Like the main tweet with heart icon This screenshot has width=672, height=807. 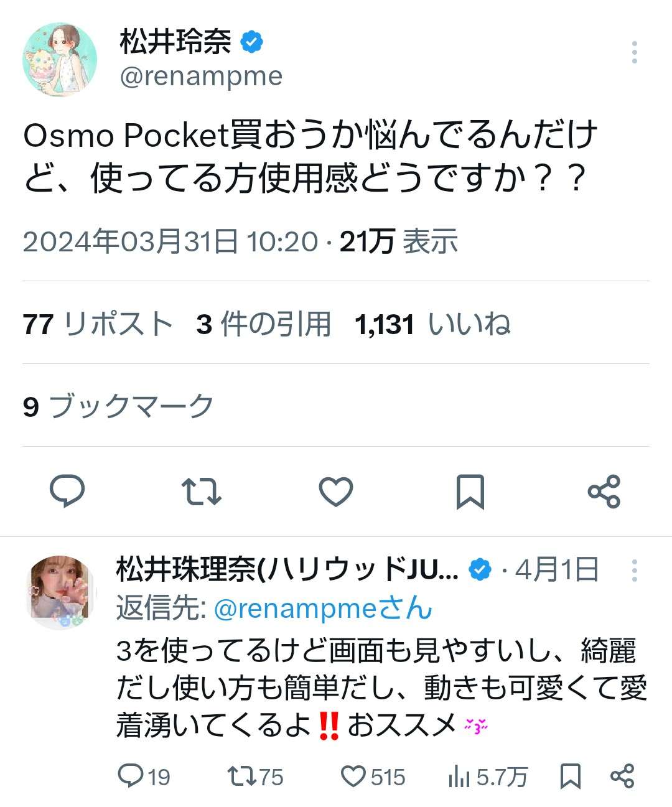coord(336,492)
